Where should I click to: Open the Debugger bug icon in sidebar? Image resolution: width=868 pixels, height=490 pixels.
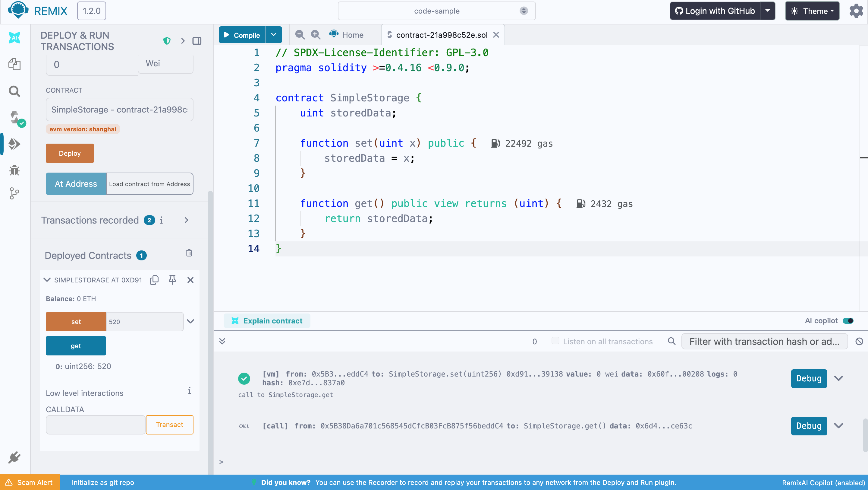point(14,170)
